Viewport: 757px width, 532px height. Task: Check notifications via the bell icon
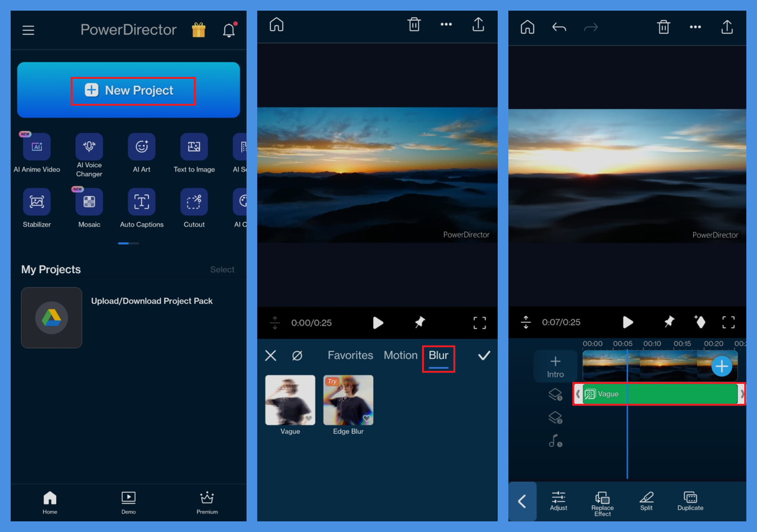click(x=229, y=30)
